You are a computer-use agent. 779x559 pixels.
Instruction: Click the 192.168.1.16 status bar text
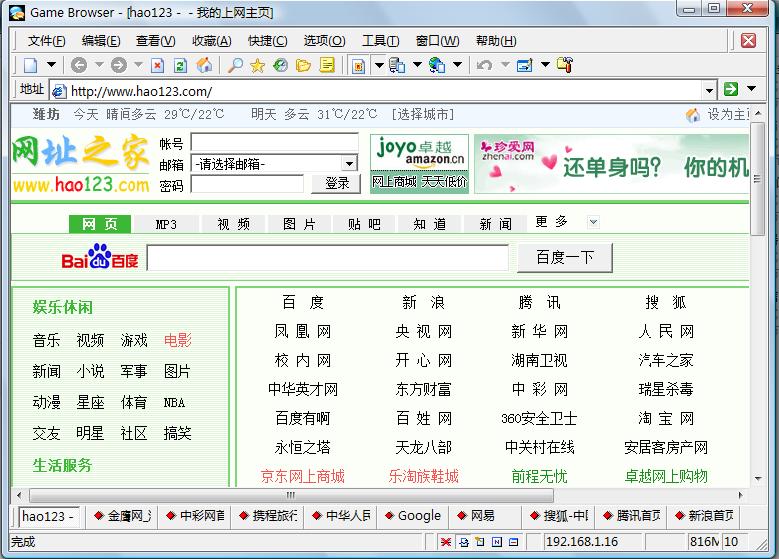tap(582, 542)
